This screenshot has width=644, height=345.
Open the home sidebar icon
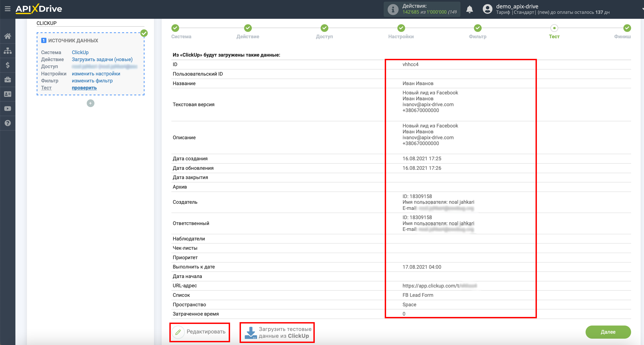click(x=7, y=36)
